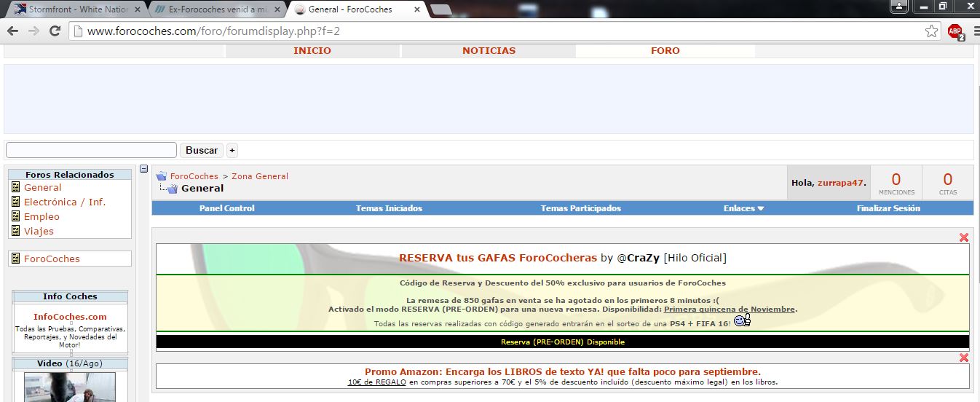Viewport: 980px width, 402px height.
Task: Open the ForoCoches breadcrumb link
Action: coord(194,176)
